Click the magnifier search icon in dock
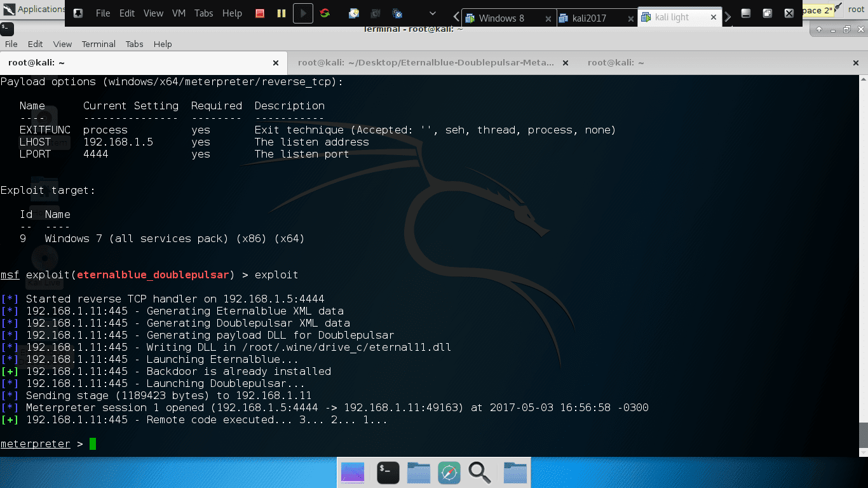Screen dimensions: 868x488 coord(480,472)
